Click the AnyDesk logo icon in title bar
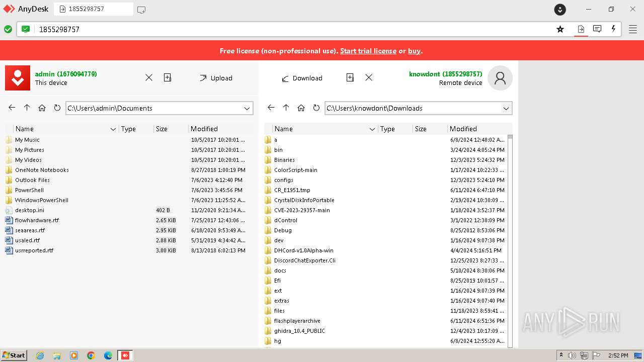The width and height of the screenshot is (644, 362). [x=9, y=9]
